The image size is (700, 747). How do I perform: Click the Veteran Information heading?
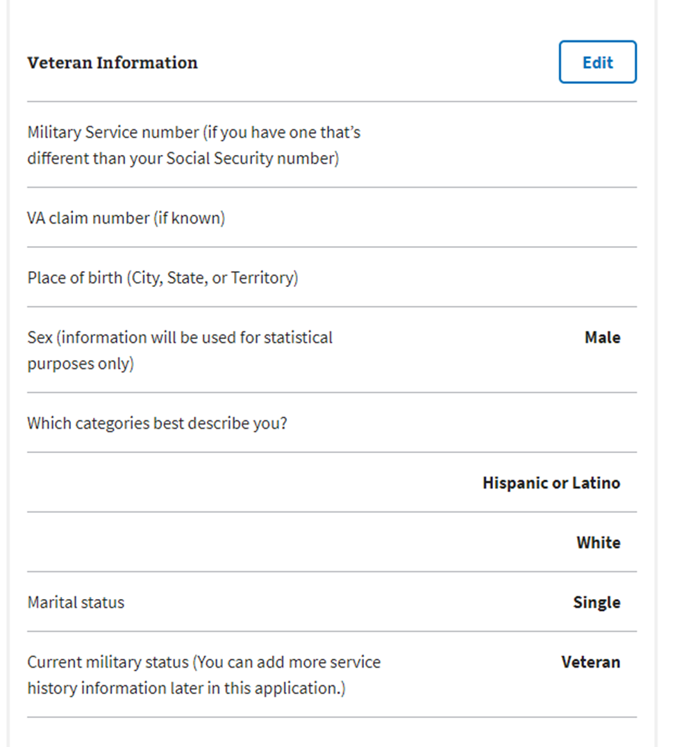click(x=112, y=63)
